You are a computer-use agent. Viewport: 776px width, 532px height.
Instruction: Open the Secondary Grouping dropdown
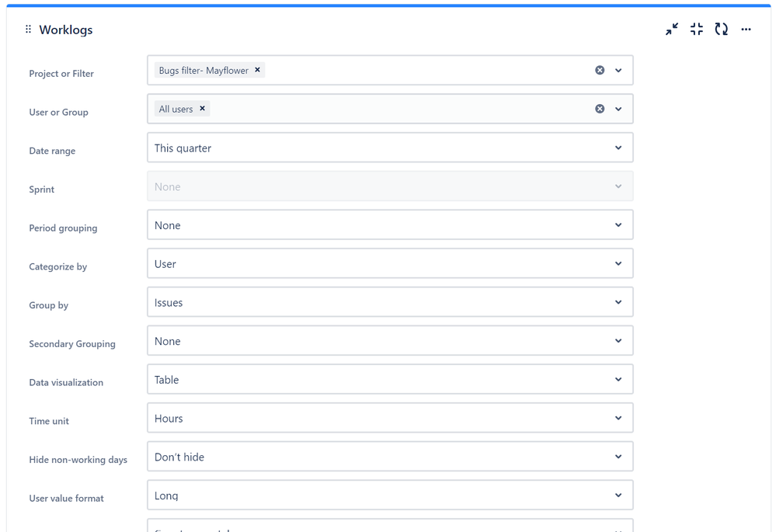(x=389, y=341)
